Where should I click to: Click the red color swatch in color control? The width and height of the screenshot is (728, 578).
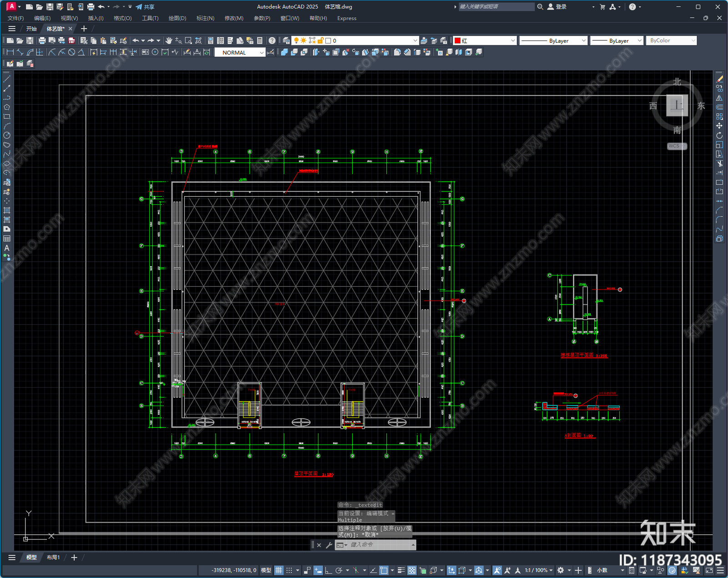[x=458, y=41]
